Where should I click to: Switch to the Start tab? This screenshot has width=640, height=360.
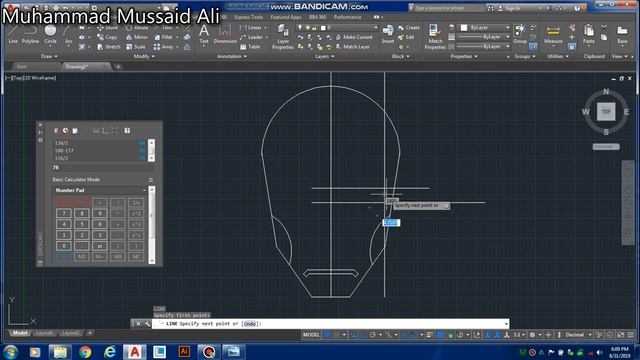point(22,67)
